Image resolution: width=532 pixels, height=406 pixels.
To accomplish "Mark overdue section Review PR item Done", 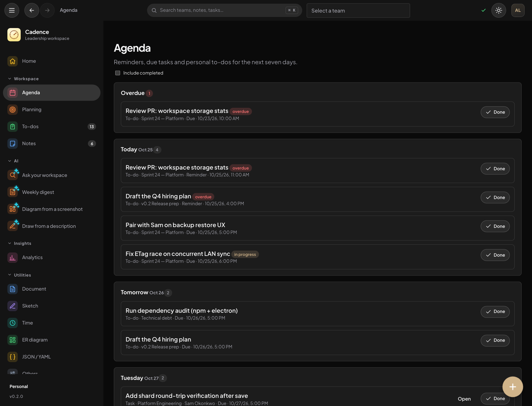I will [495, 112].
